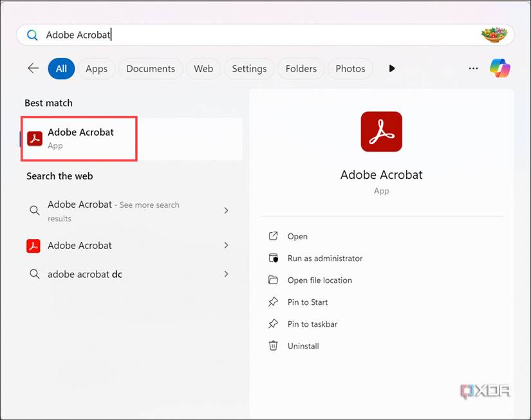The width and height of the screenshot is (531, 420).
Task: Click the Uninstall trash icon
Action: click(x=274, y=345)
